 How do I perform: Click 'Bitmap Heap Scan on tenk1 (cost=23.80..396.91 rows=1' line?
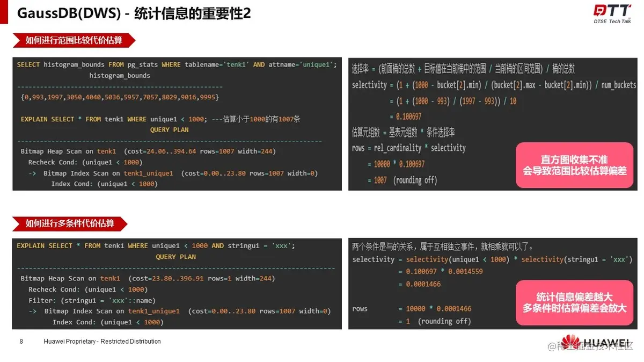(x=148, y=278)
